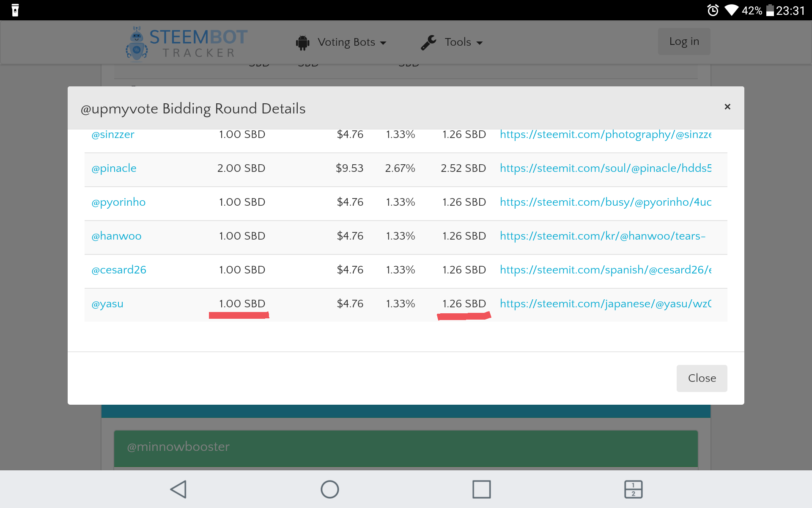
Task: Open the @sinzzer profile link
Action: click(113, 135)
